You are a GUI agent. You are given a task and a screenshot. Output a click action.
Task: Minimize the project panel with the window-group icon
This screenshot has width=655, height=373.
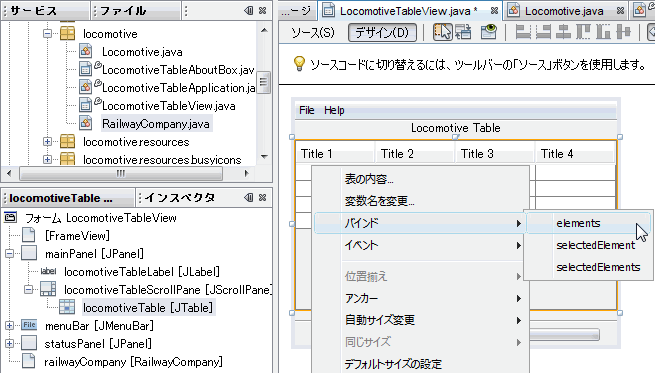point(249,10)
